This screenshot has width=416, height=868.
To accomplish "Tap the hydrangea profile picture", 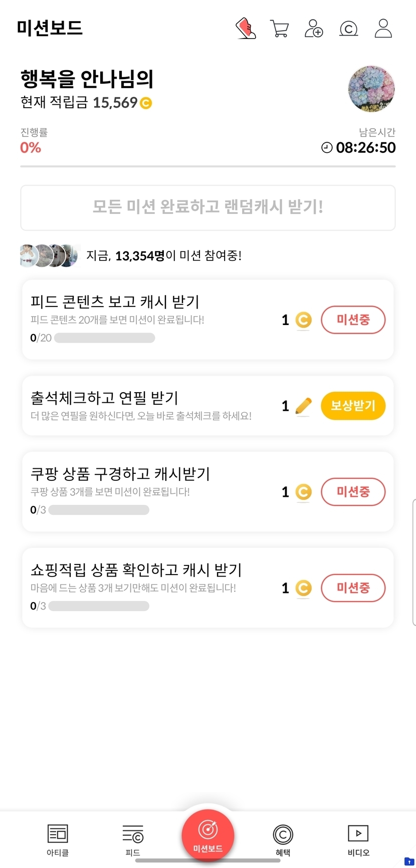I will coord(371,89).
